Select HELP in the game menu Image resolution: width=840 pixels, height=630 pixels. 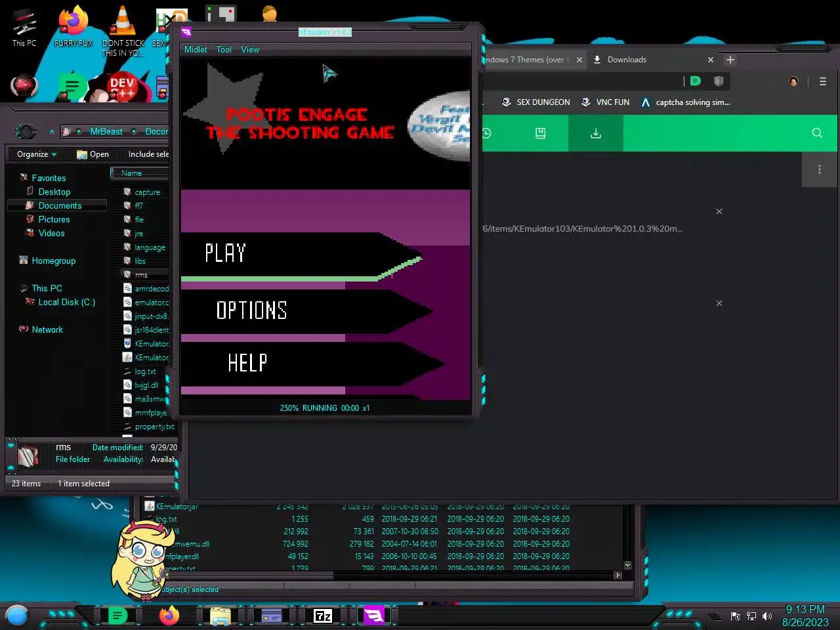point(247,363)
